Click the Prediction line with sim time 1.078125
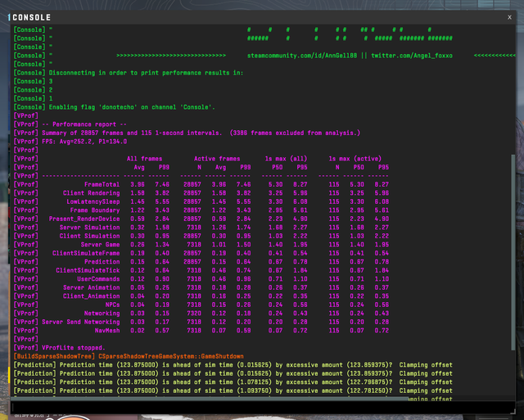This screenshot has width=524, height=420. (x=233, y=382)
